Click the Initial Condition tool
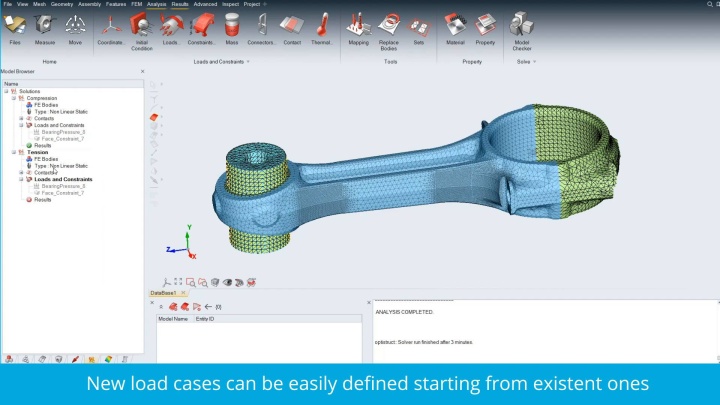Viewport: 720px width, 405px height. pyautogui.click(x=142, y=32)
